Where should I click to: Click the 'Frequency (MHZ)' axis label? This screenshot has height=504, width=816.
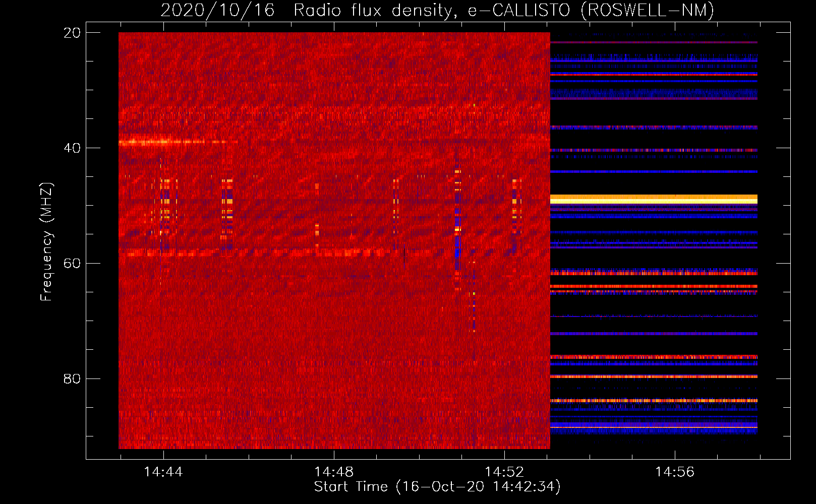[x=46, y=242]
